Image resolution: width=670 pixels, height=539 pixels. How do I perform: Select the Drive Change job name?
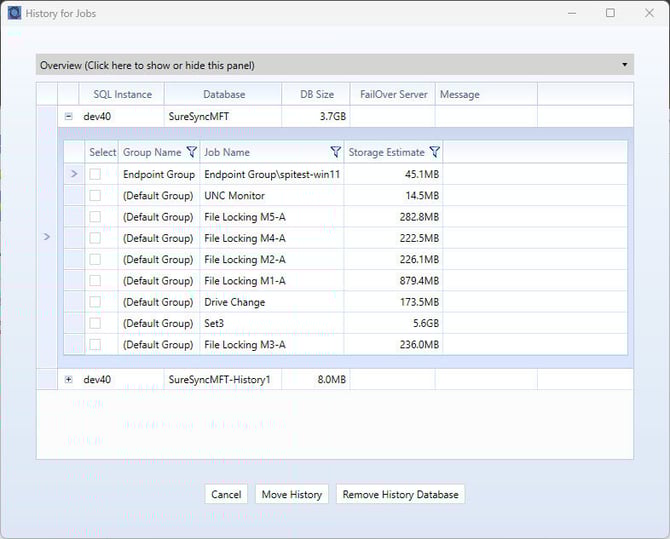click(x=235, y=302)
